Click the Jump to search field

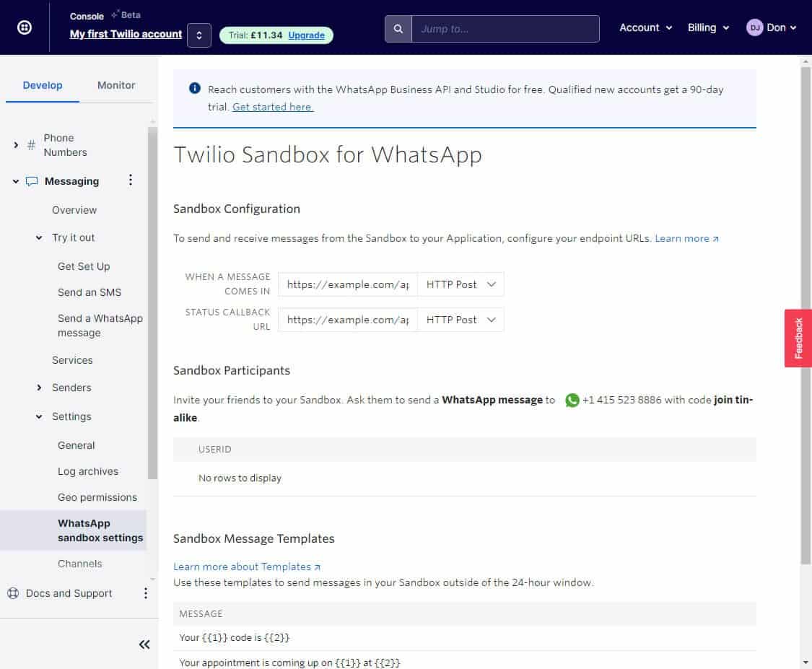505,29
